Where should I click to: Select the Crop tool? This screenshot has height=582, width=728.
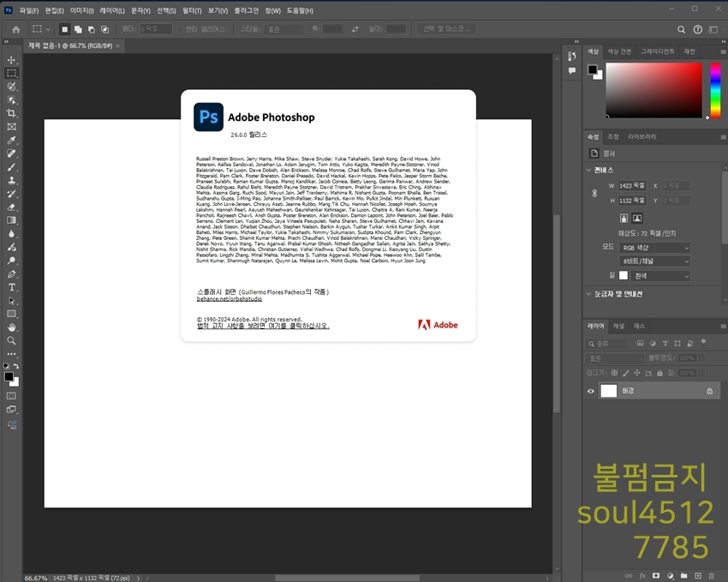click(x=12, y=113)
